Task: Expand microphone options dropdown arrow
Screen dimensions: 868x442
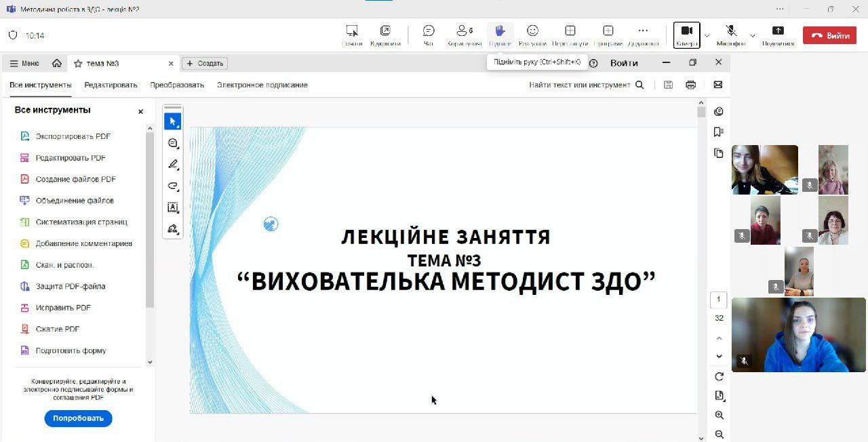Action: tap(752, 35)
